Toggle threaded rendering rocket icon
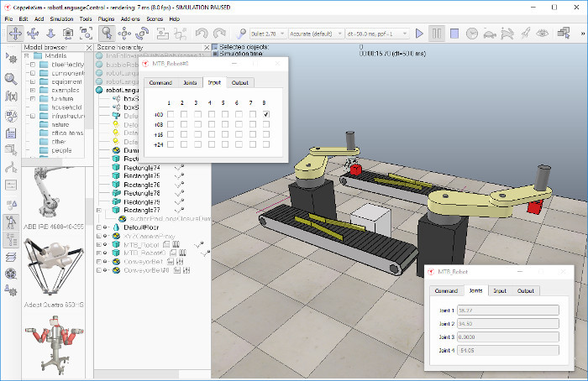 coord(525,34)
